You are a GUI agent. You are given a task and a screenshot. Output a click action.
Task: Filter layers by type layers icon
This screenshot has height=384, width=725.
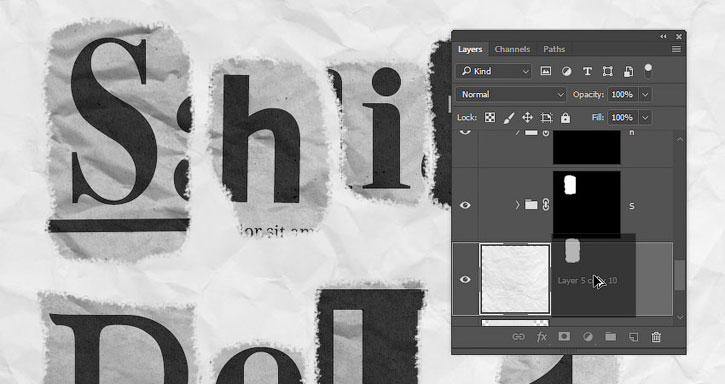tap(587, 71)
